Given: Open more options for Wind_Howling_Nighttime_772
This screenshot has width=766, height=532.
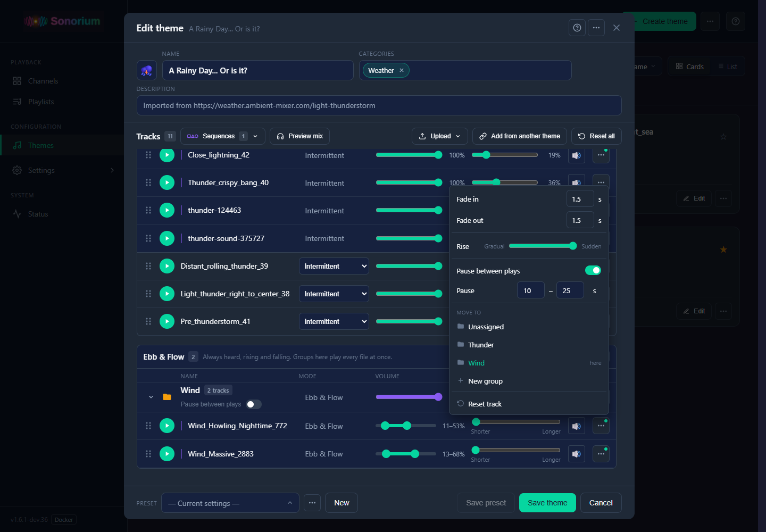Looking at the screenshot, I should pyautogui.click(x=601, y=426).
